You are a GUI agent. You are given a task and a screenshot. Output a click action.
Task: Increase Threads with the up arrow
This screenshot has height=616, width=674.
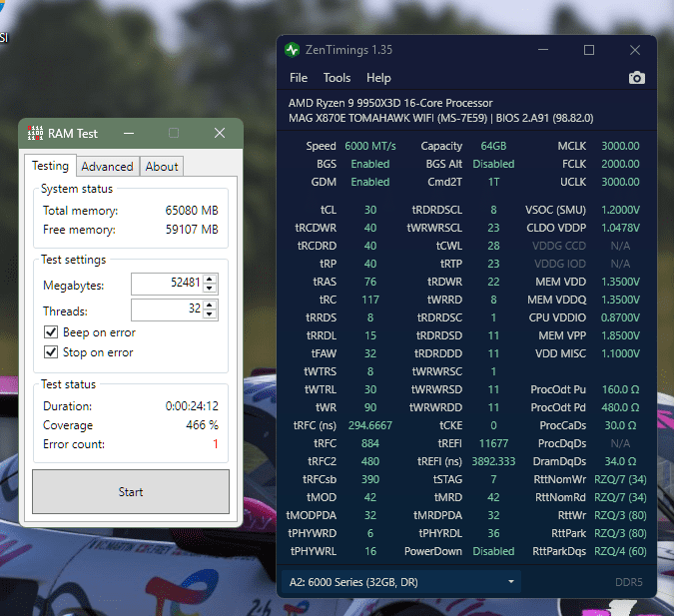210,305
